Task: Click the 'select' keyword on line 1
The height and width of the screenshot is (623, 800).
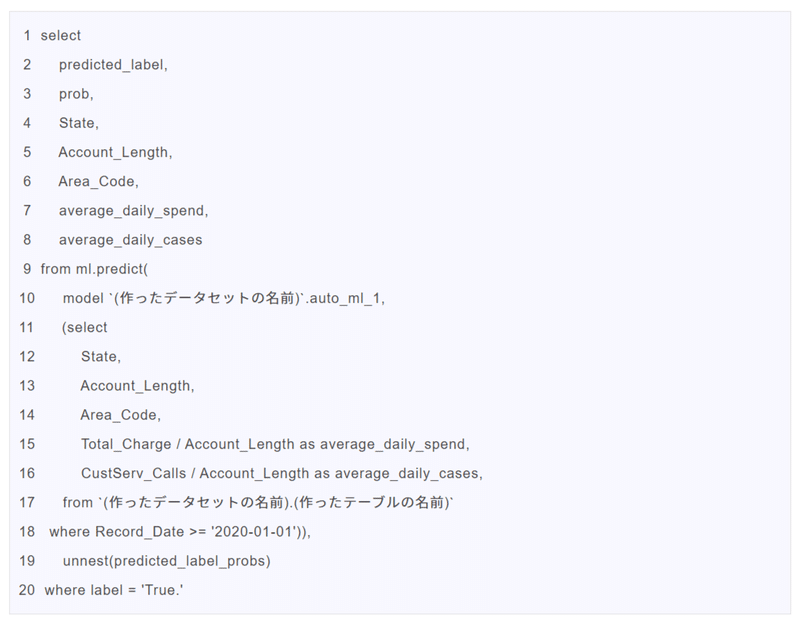Action: 61,36
